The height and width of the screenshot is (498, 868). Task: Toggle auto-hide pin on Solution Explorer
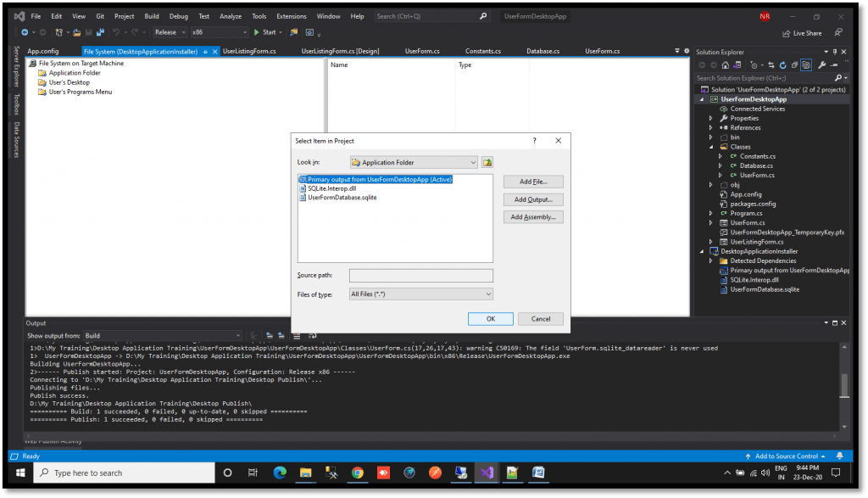pos(835,52)
